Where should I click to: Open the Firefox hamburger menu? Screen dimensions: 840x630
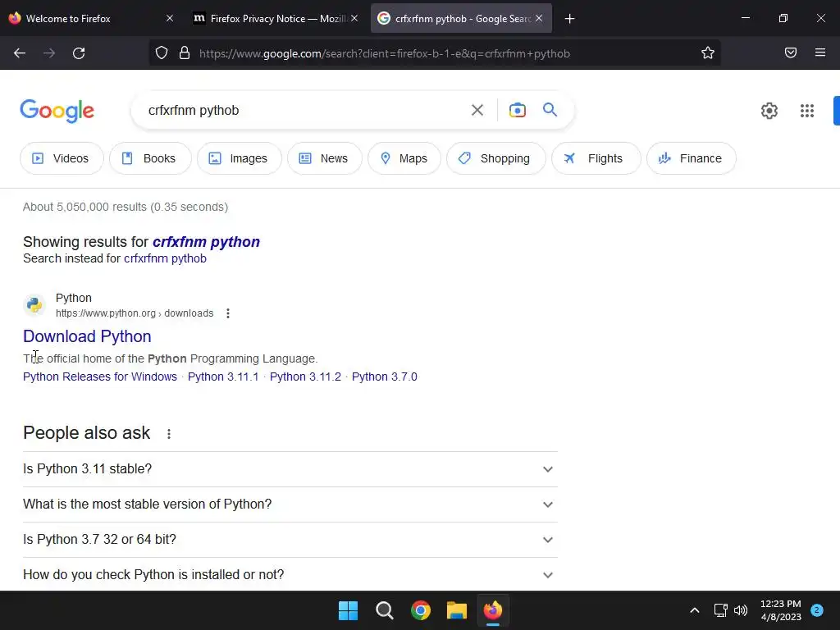tap(819, 52)
